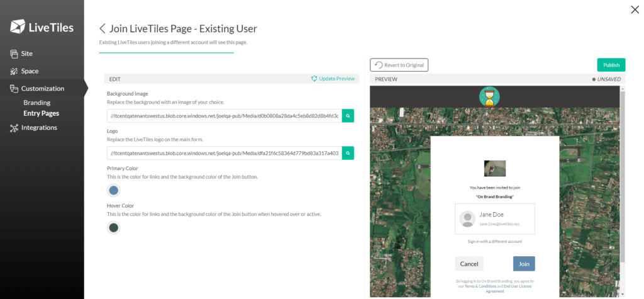Viewport: 644px width, 299px height.
Task: Click Revert to Original button
Action: [399, 65]
